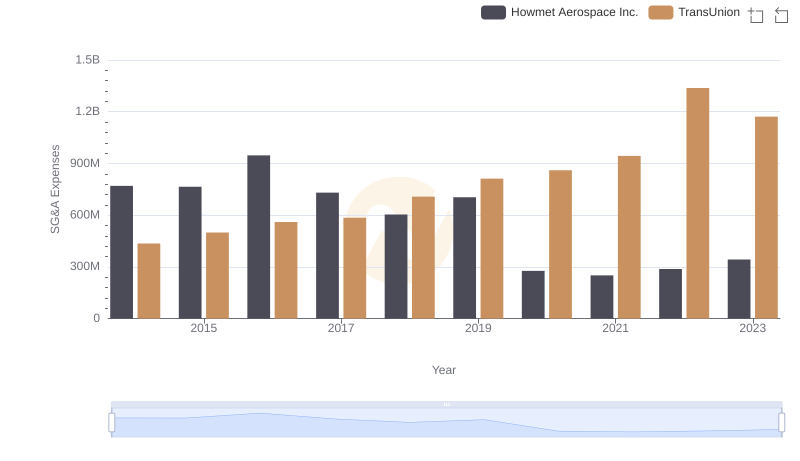Toggle TransUnion legend series
The width and height of the screenshot is (800, 461).
694,12
